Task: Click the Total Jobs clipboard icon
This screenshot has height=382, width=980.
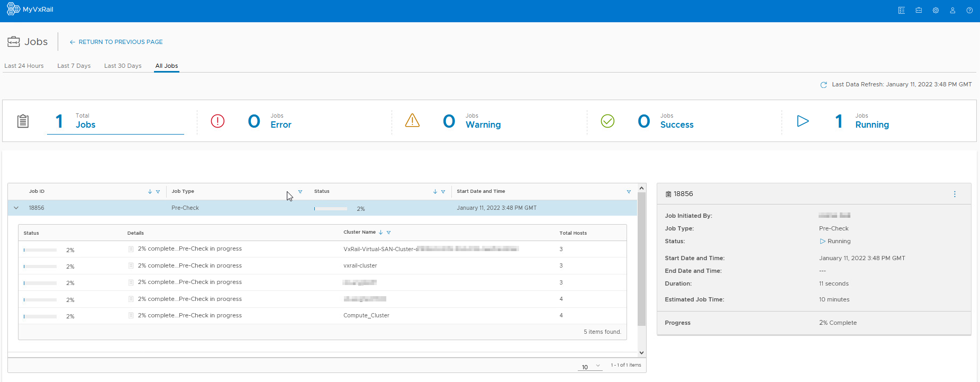Action: [x=23, y=121]
